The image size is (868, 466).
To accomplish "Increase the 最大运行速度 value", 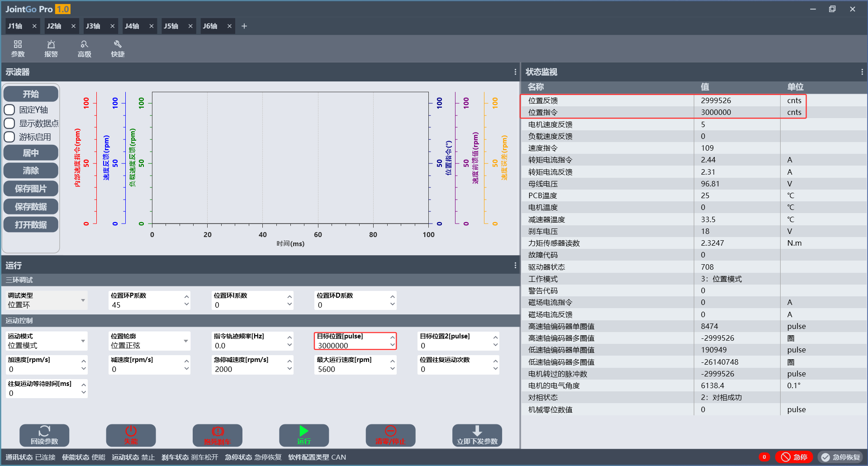I will tap(393, 361).
